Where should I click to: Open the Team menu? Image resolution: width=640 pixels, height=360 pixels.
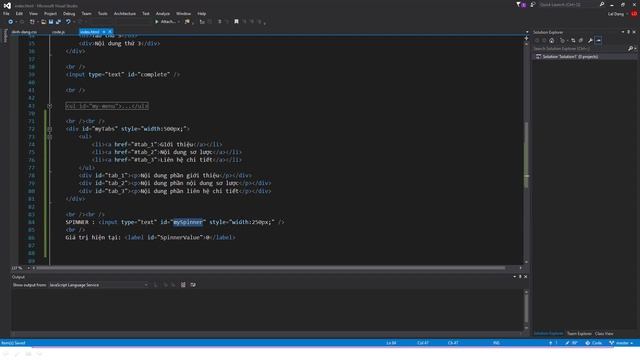[x=87, y=13]
